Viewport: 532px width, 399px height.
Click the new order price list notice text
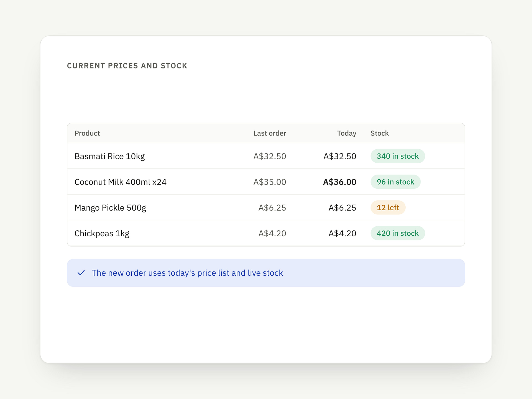click(x=187, y=273)
